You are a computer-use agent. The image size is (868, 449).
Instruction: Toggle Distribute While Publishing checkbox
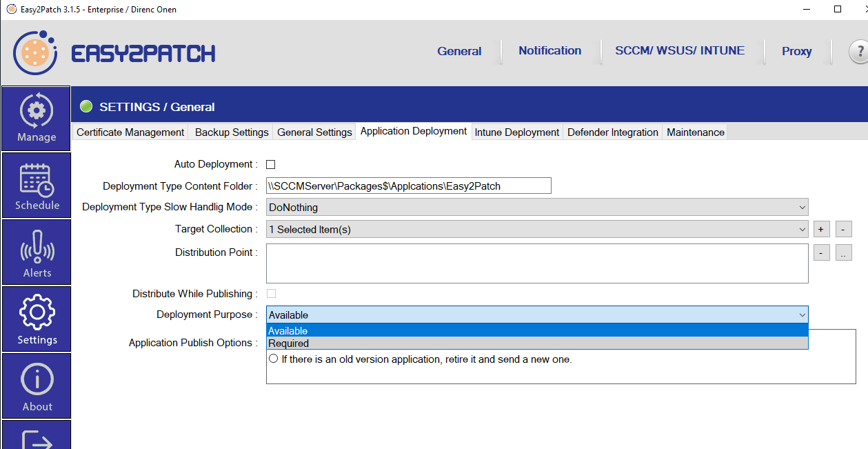pyautogui.click(x=271, y=294)
